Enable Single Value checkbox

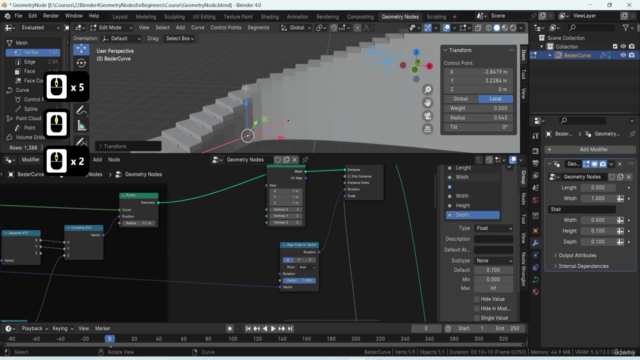click(476, 318)
